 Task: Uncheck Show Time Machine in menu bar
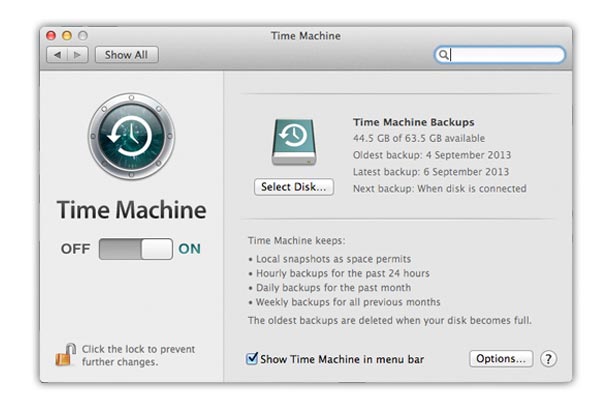click(x=252, y=358)
